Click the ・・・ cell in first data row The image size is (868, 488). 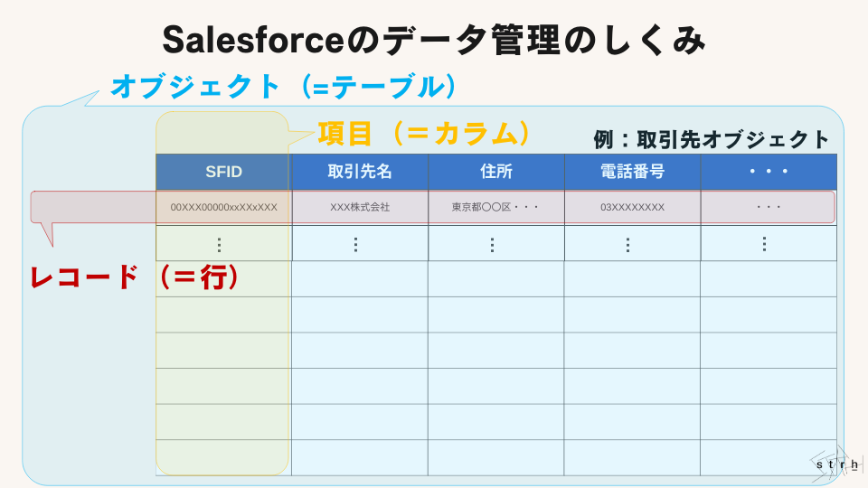click(x=768, y=207)
